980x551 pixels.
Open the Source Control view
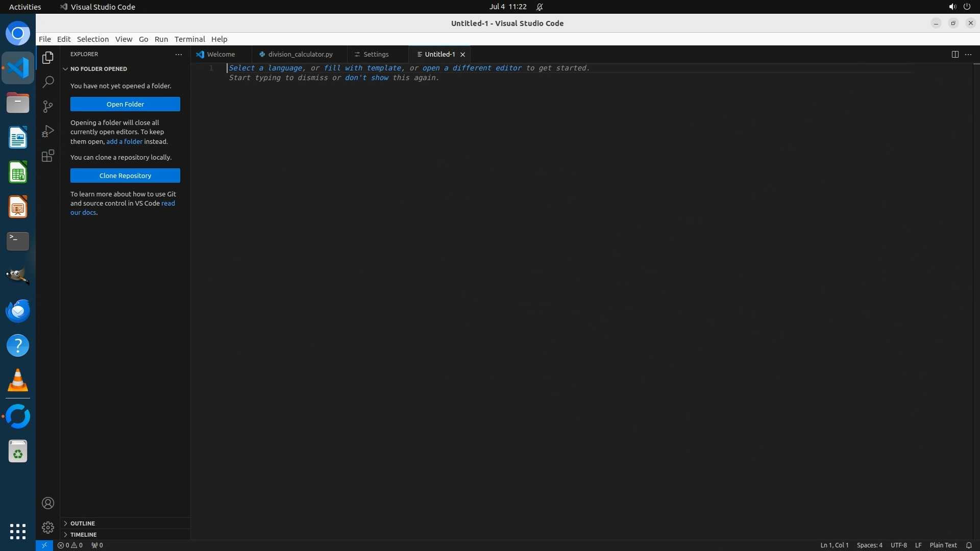tap(48, 106)
